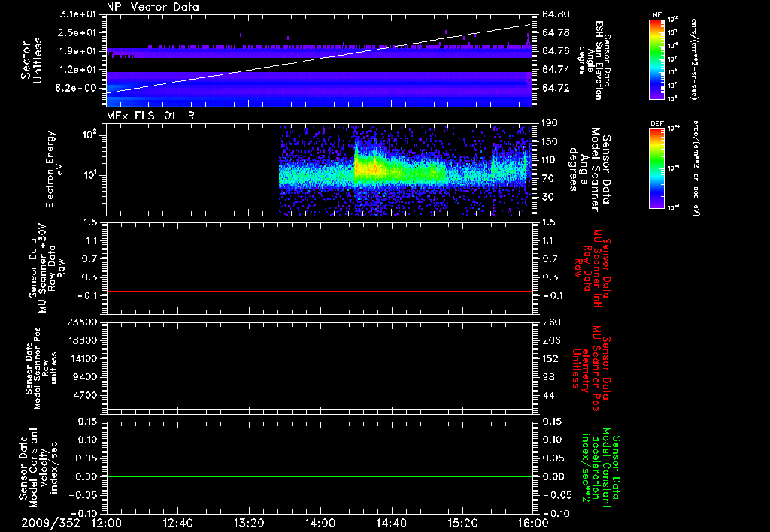Image resolution: width=770 pixels, height=532 pixels.
Task: Click the green 'Model Constant acceleration' axis label
Action: [601, 467]
